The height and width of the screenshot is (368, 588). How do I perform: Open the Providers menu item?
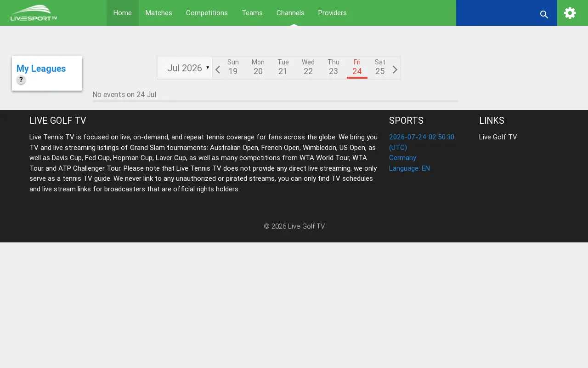[x=332, y=13]
